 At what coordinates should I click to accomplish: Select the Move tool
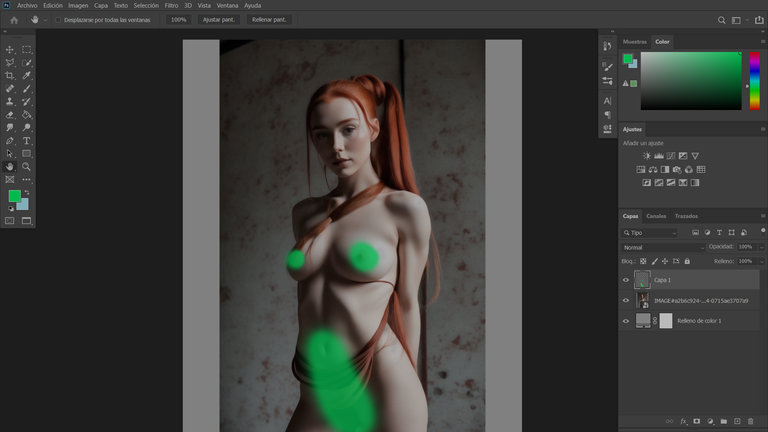click(9, 49)
